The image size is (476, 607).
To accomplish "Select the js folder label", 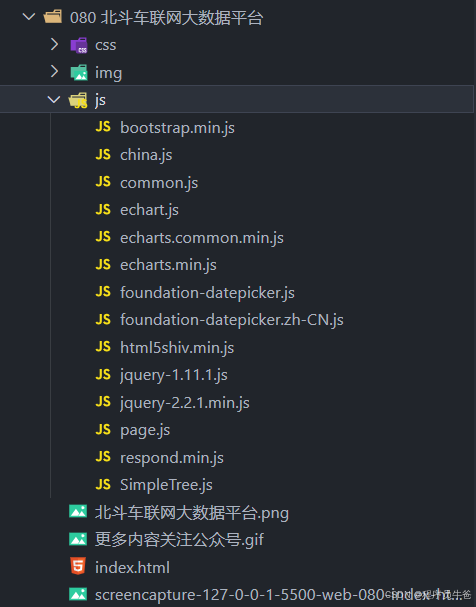I will [100, 101].
